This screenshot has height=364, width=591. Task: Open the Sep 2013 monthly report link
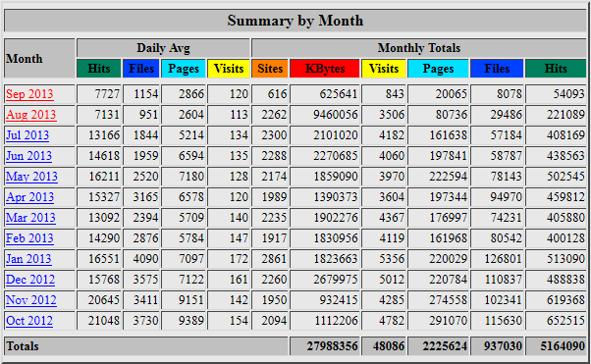29,94
